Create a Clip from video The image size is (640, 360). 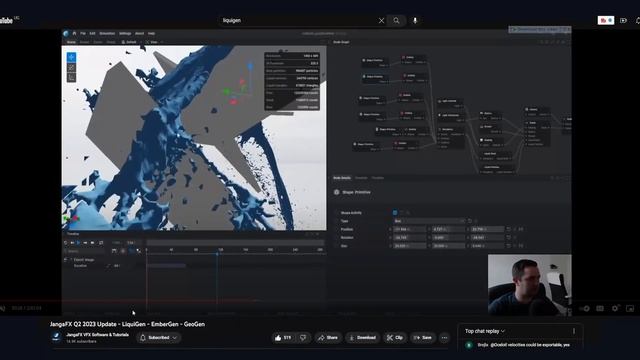[395, 338]
